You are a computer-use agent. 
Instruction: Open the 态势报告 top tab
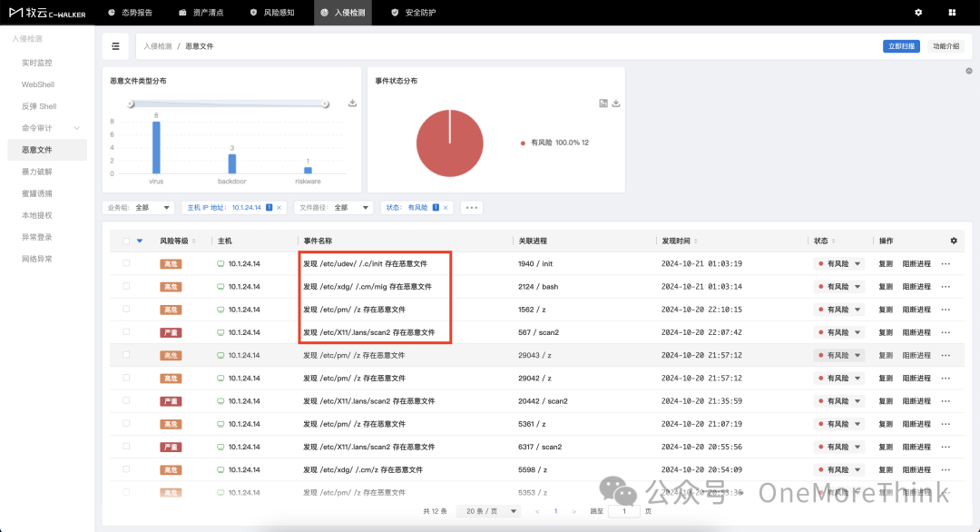tap(130, 13)
